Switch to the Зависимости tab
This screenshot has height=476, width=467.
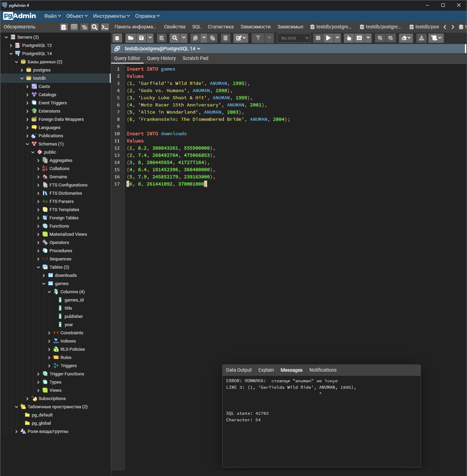point(255,27)
